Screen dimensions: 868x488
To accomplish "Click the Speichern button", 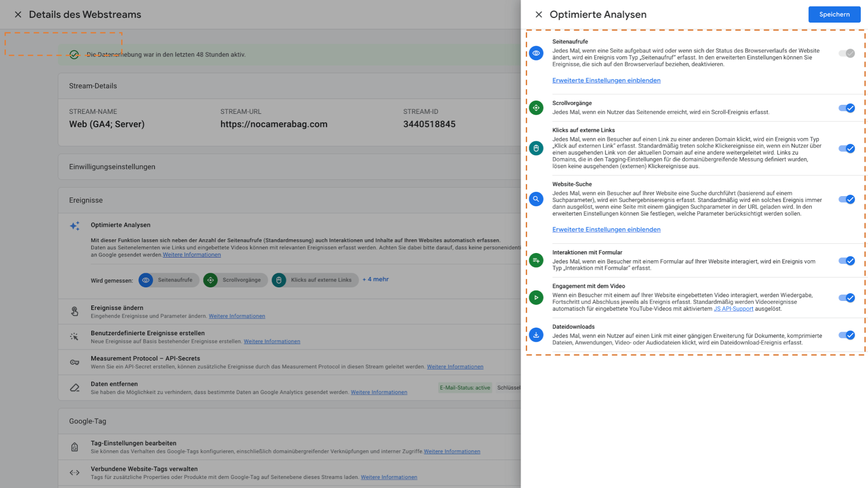I will (x=834, y=14).
